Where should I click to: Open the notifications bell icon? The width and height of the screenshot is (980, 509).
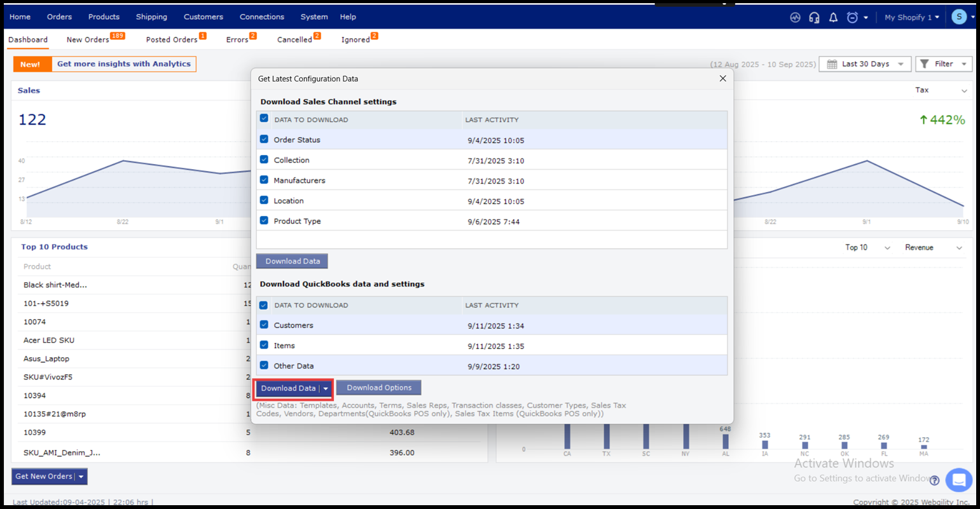pos(833,17)
